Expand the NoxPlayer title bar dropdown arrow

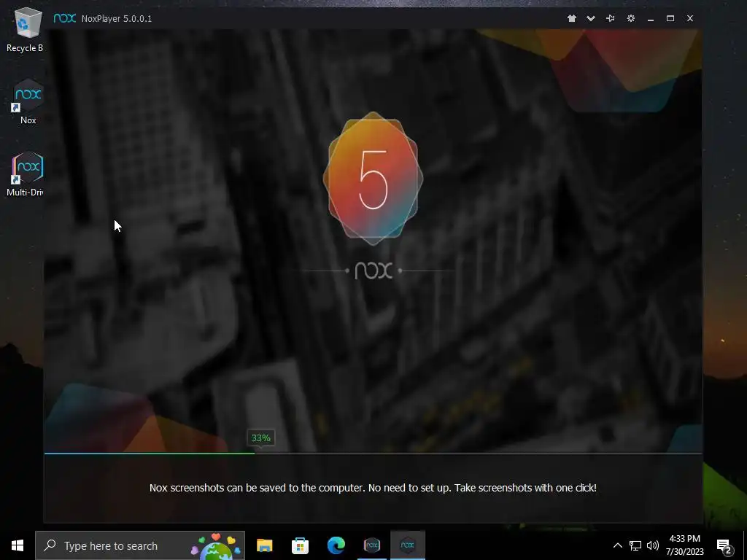pyautogui.click(x=591, y=18)
